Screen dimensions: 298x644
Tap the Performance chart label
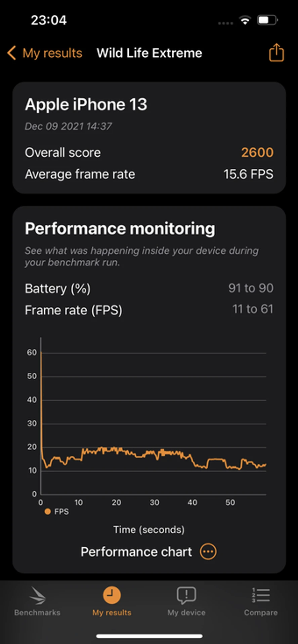[x=136, y=552]
